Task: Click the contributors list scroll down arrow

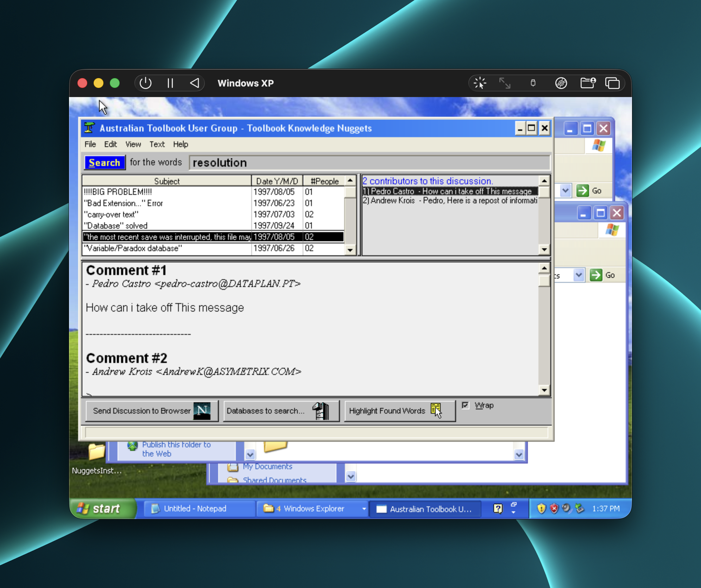Action: (x=544, y=250)
